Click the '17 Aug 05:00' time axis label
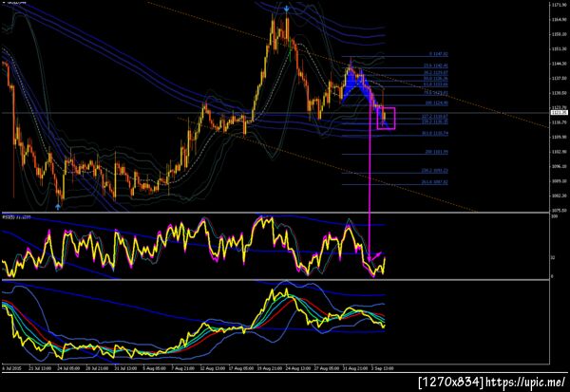Viewport: 570px width, 392px height. pos(240,368)
